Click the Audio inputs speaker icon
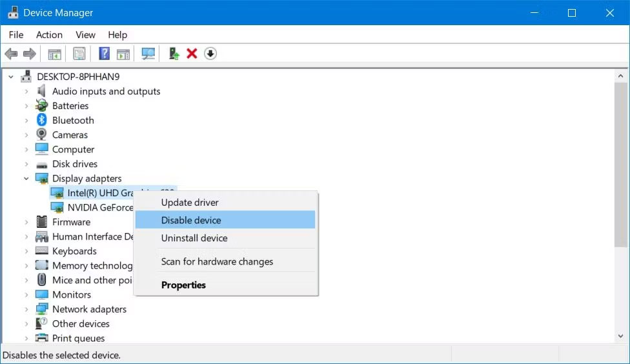This screenshot has height=364, width=630. pyautogui.click(x=41, y=91)
